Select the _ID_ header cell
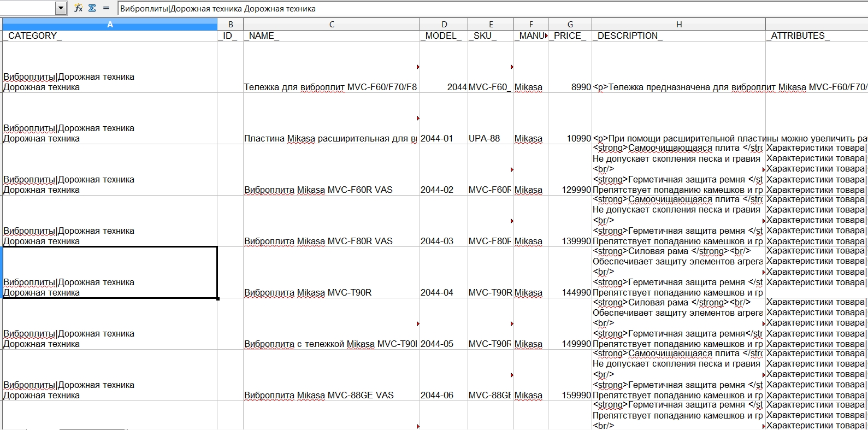Viewport: 868px width, 430px height. tap(231, 36)
